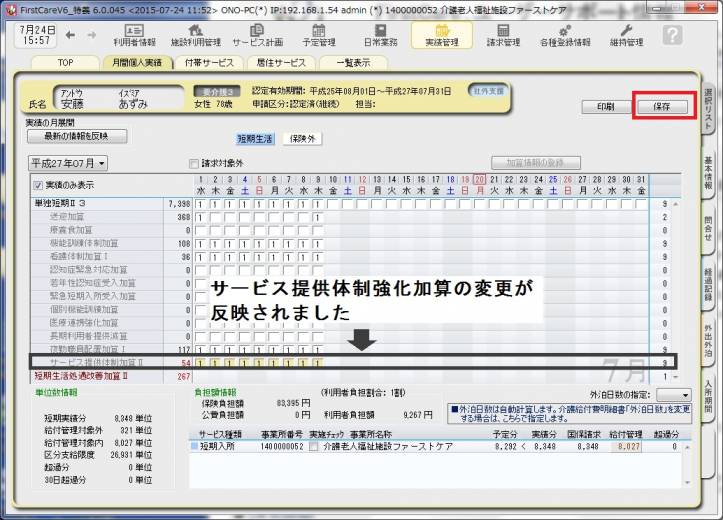This screenshot has width=723, height=520.
Task: Open 各種登録情報 toolbar icon
Action: 565,36
